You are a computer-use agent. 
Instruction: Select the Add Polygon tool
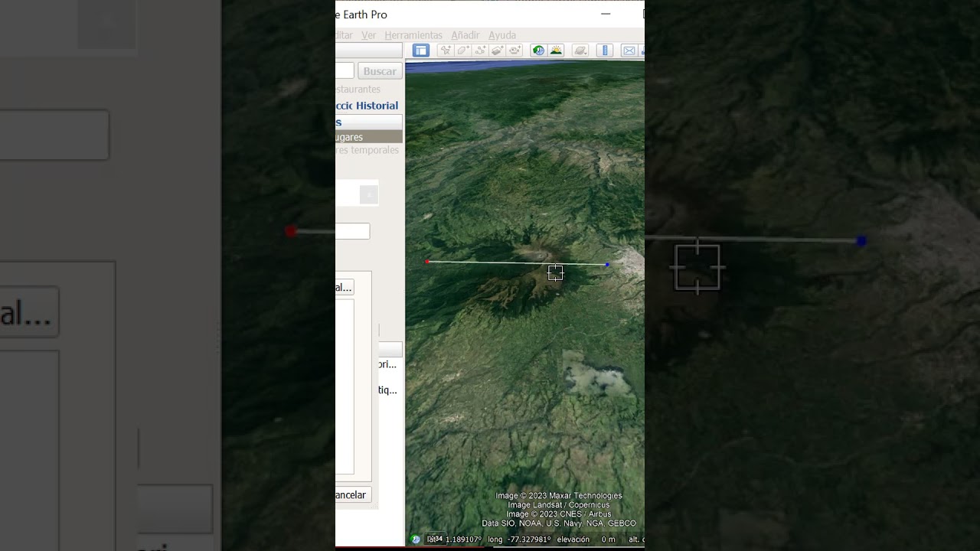[462, 51]
